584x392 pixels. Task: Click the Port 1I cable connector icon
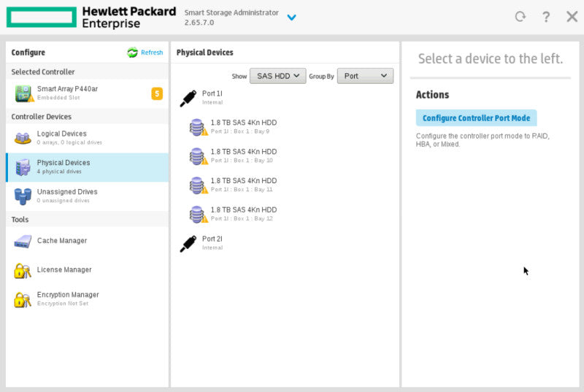click(x=188, y=99)
